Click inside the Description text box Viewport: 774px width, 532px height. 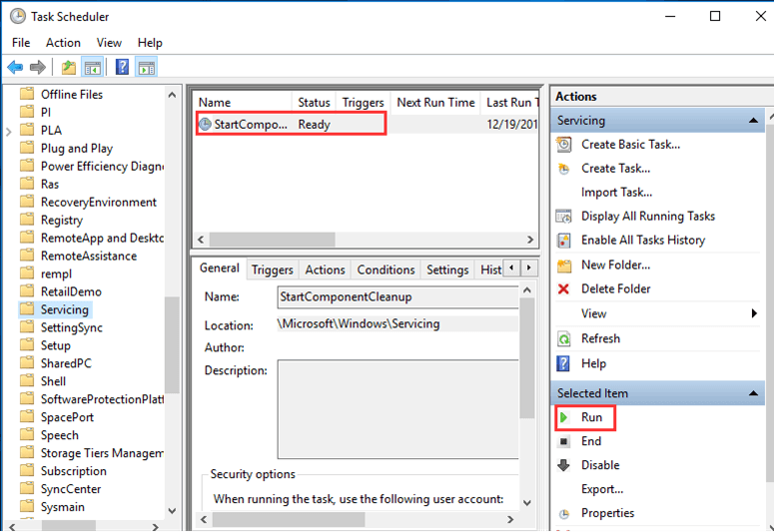(x=397, y=409)
